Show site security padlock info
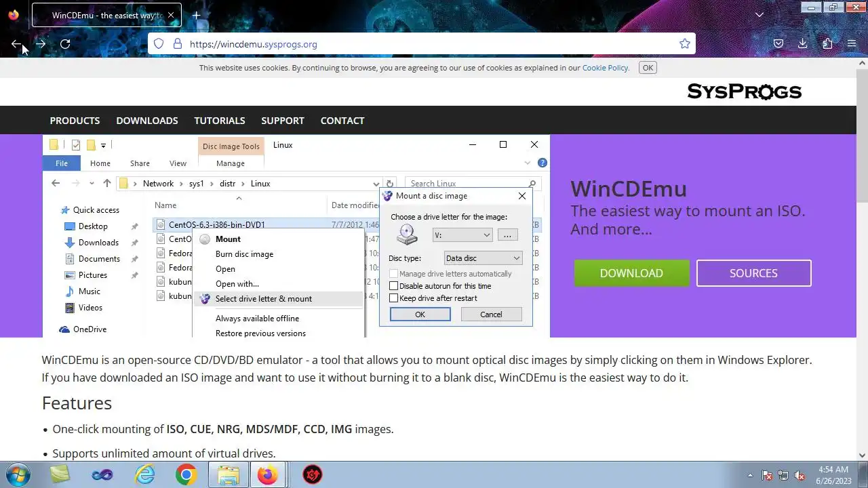 [177, 44]
